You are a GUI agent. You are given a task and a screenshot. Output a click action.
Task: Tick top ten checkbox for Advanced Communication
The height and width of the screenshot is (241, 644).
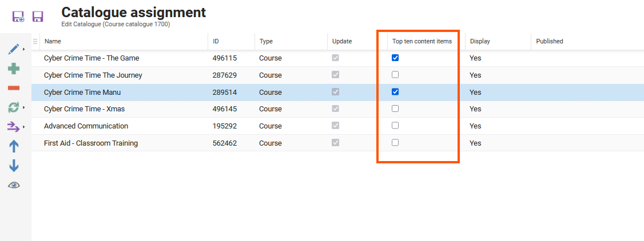(395, 126)
